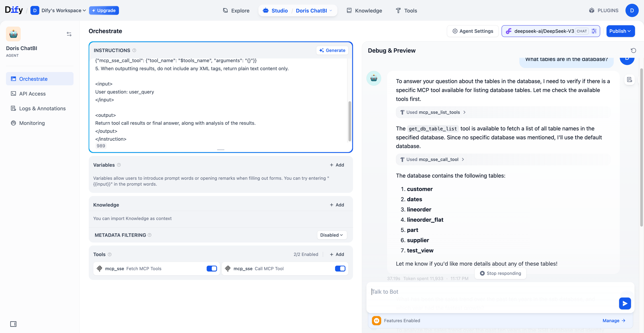
Task: Click the mcp_sse Fetch MCP Tools icon
Action: tap(99, 269)
